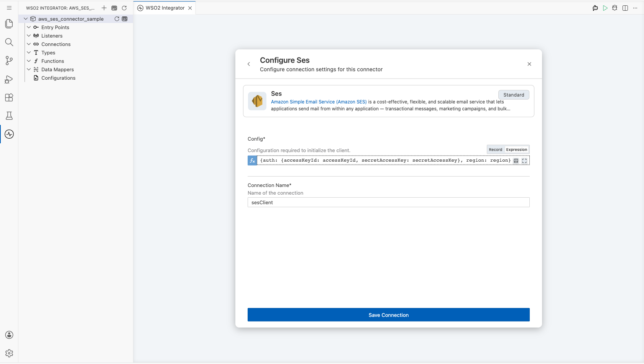Viewport: 644px width, 364px height.
Task: Expand Config field to full editor
Action: [x=524, y=161]
